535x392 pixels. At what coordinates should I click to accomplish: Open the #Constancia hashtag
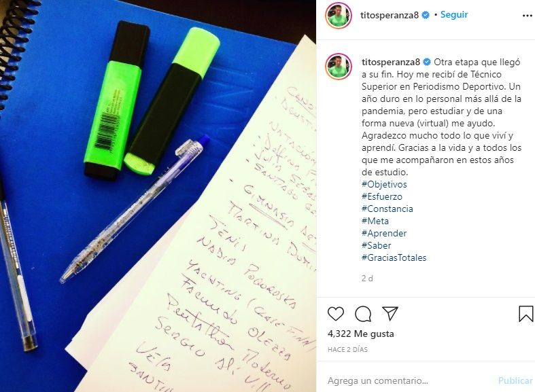387,209
